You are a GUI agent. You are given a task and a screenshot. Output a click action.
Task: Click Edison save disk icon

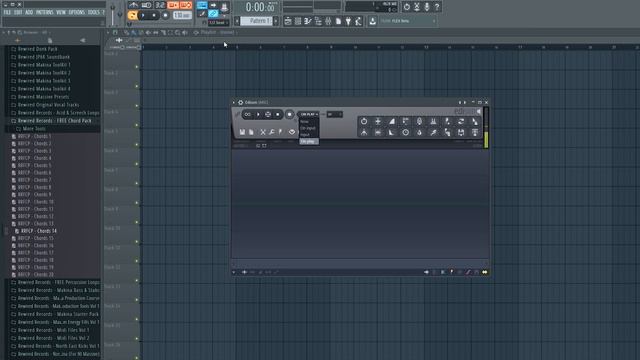tap(242, 132)
